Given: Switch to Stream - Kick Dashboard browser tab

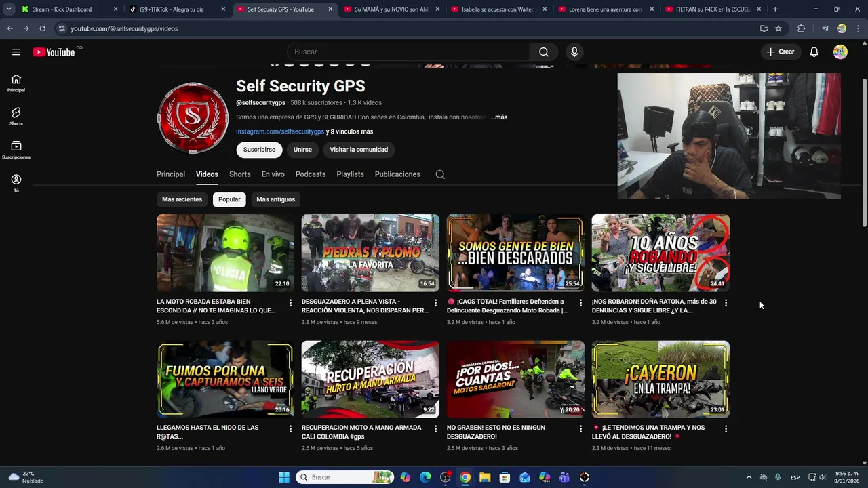Looking at the screenshot, I should click(x=70, y=9).
